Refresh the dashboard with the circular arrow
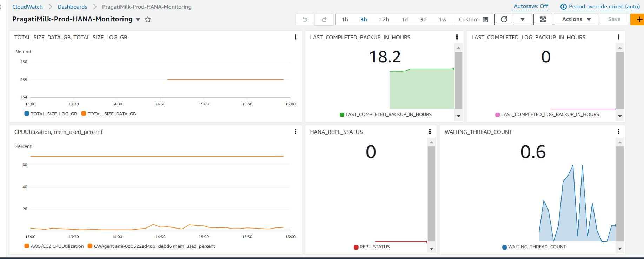Image resolution: width=644 pixels, height=259 pixels. pyautogui.click(x=504, y=20)
